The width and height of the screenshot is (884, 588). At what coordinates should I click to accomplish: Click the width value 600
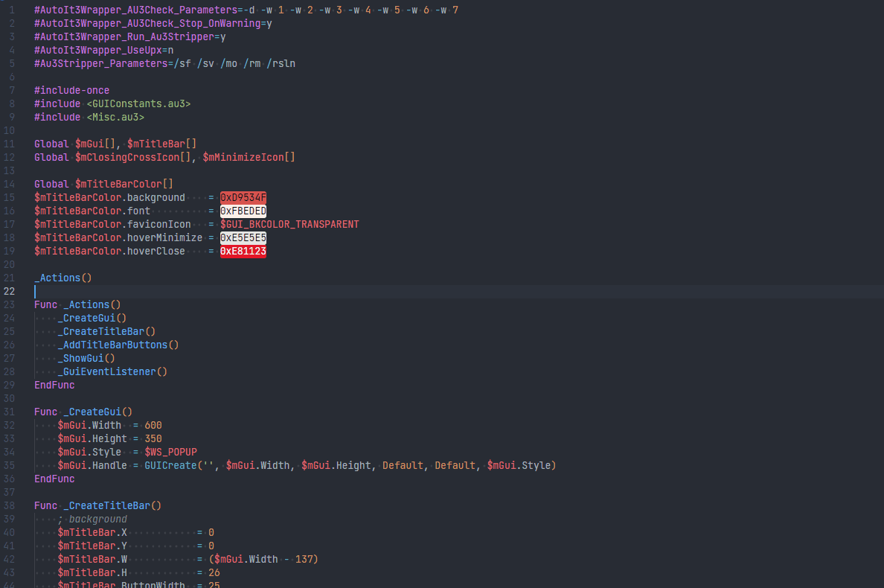(153, 425)
